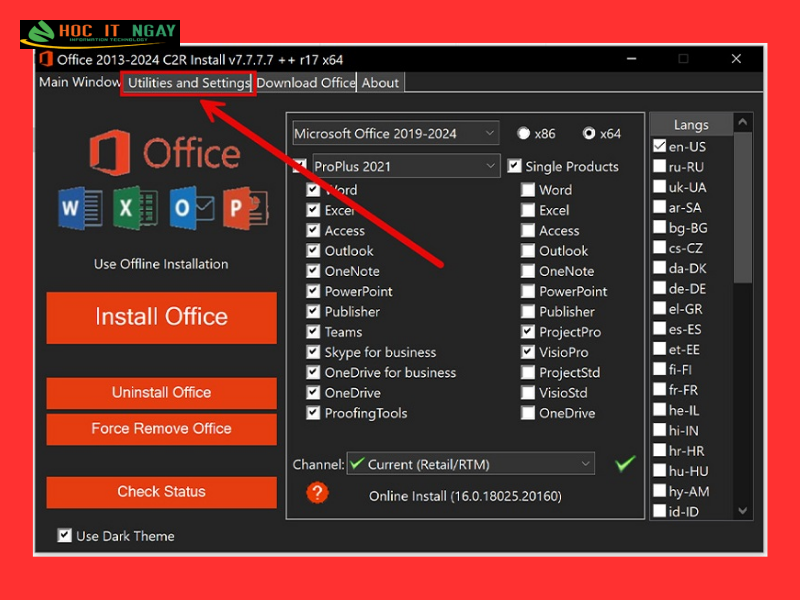Open the Channel Current (Retail/RTM) dropdown
Image resolution: width=800 pixels, height=600 pixels.
[470, 464]
